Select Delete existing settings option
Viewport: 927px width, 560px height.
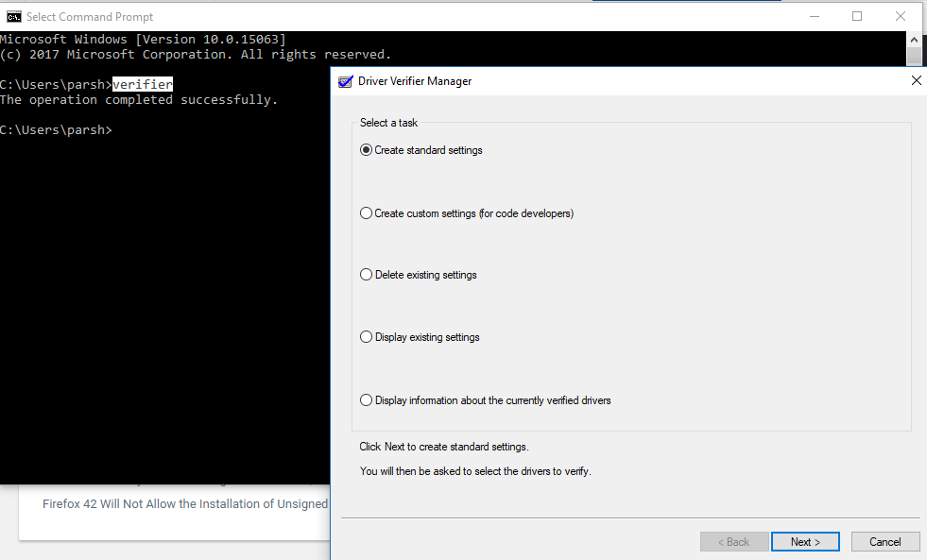click(x=367, y=275)
